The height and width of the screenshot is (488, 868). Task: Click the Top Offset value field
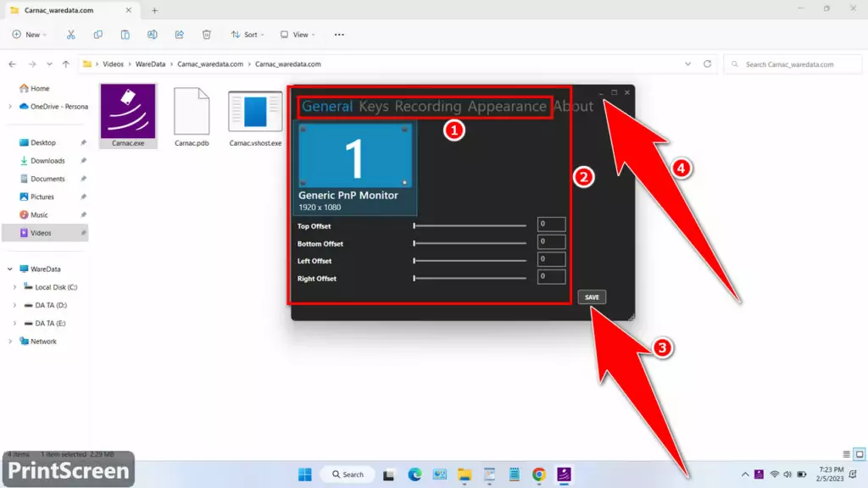(551, 224)
